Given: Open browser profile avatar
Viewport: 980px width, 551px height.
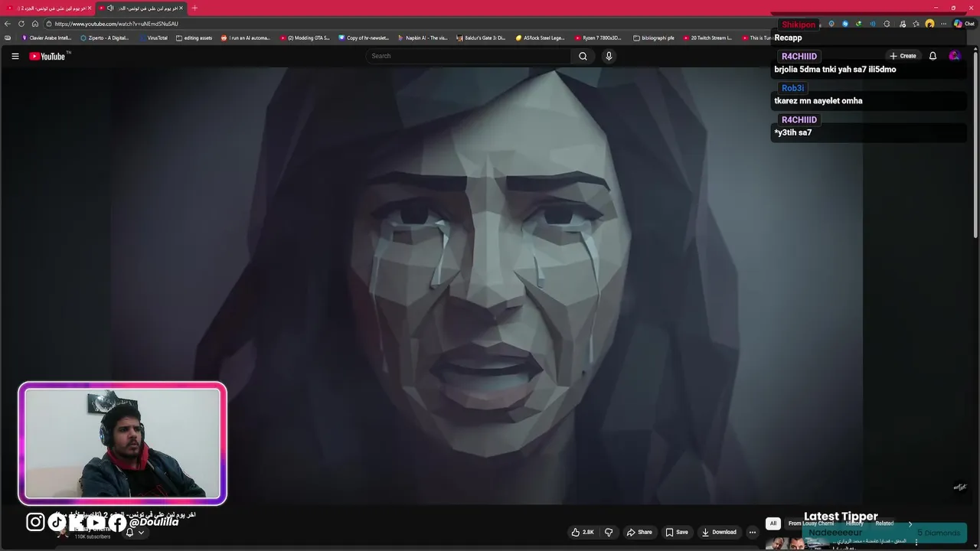Looking at the screenshot, I should 929,24.
